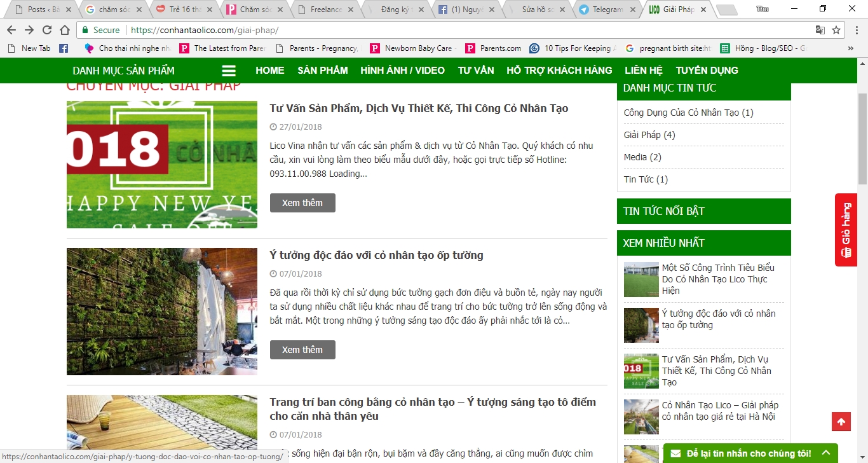Show hidden bookmarks with the » chevron
The width and height of the screenshot is (868, 463).
[x=851, y=48]
